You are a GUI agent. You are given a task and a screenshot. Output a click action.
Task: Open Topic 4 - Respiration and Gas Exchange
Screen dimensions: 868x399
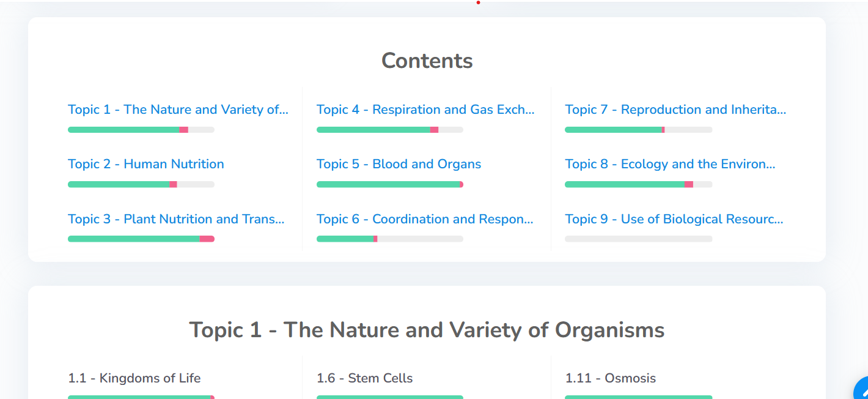pyautogui.click(x=425, y=110)
